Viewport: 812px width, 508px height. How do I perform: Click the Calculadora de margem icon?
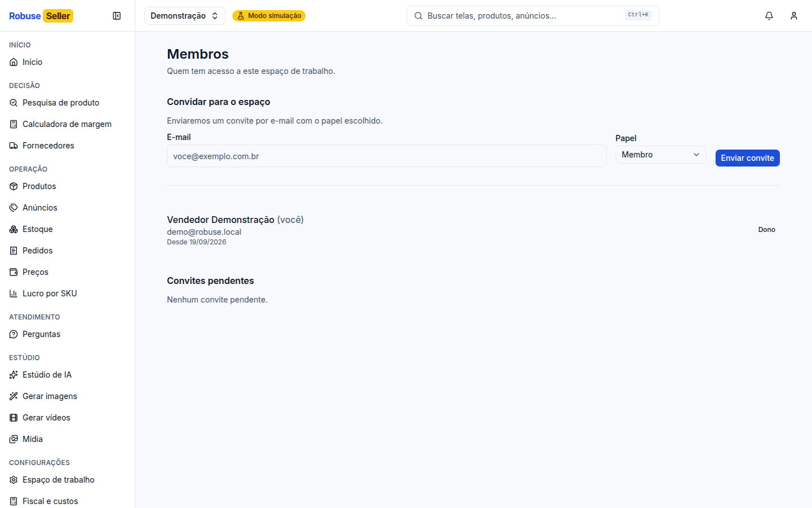coord(14,124)
